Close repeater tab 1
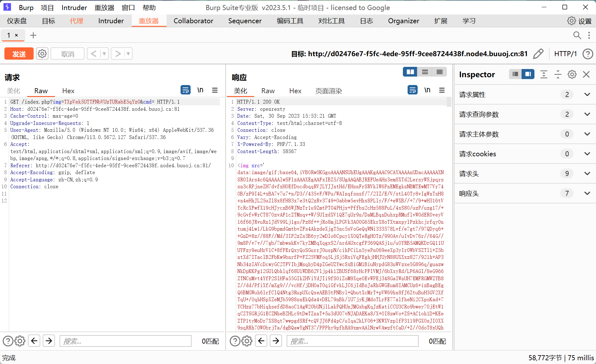 tap(17, 35)
